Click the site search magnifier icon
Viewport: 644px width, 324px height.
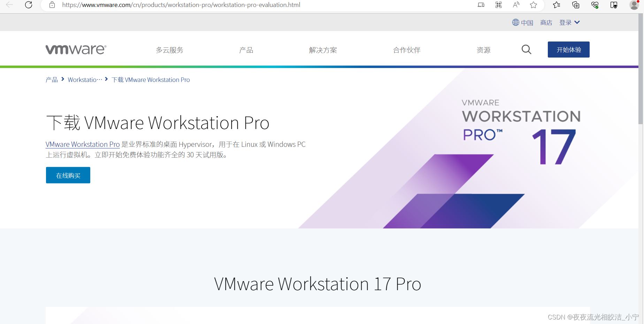pos(526,50)
